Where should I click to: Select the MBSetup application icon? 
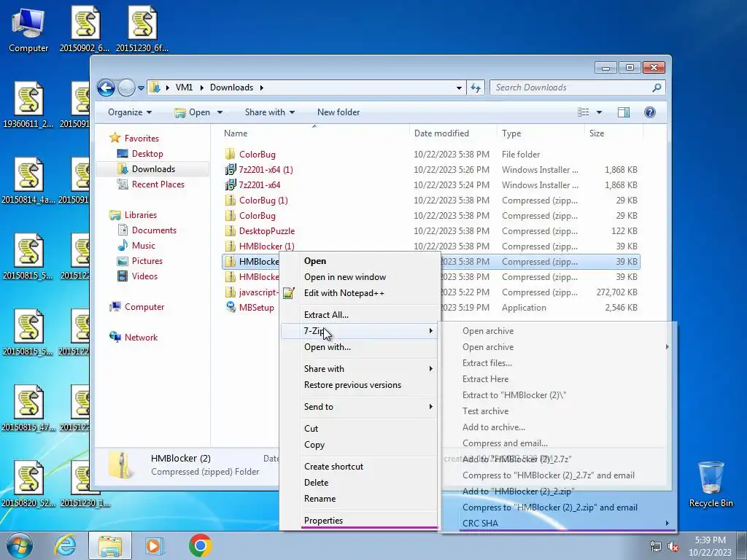point(230,307)
